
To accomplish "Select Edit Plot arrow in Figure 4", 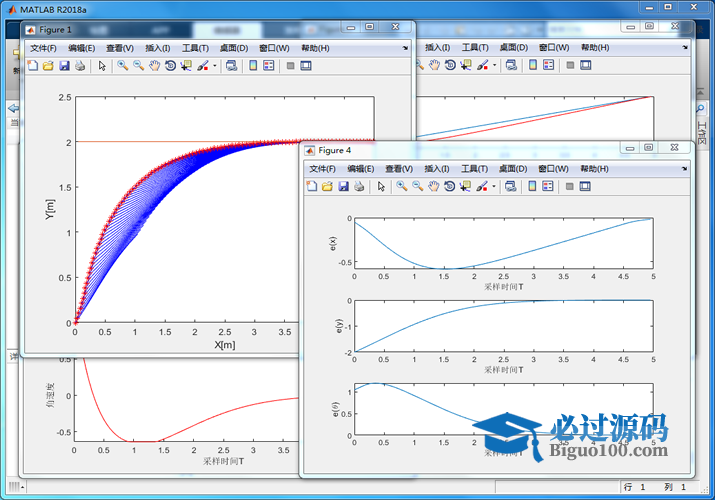I will click(x=381, y=186).
